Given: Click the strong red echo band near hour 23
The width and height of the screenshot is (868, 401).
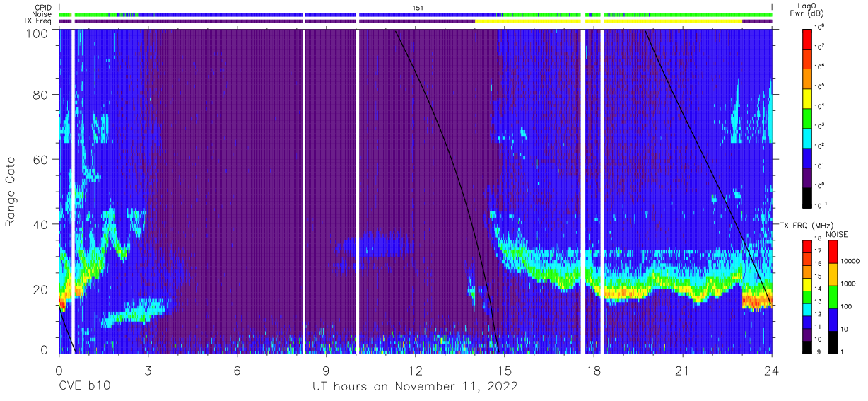Looking at the screenshot, I should click(x=756, y=301).
